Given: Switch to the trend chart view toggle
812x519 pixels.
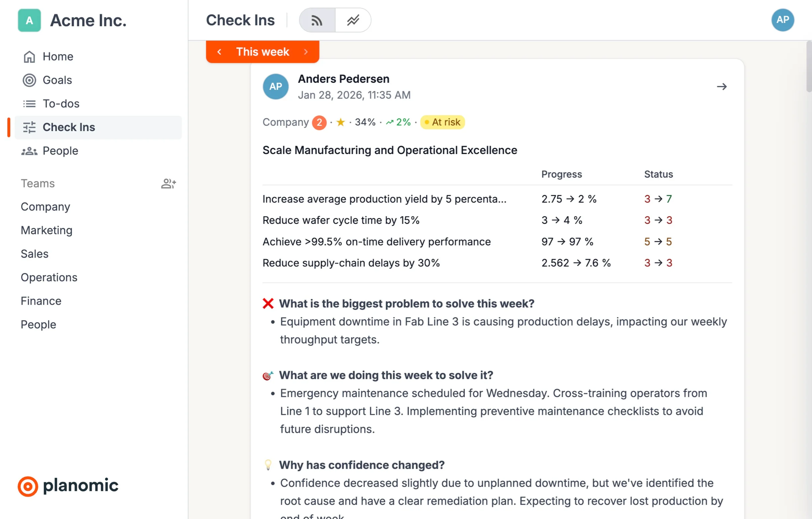Looking at the screenshot, I should point(353,20).
